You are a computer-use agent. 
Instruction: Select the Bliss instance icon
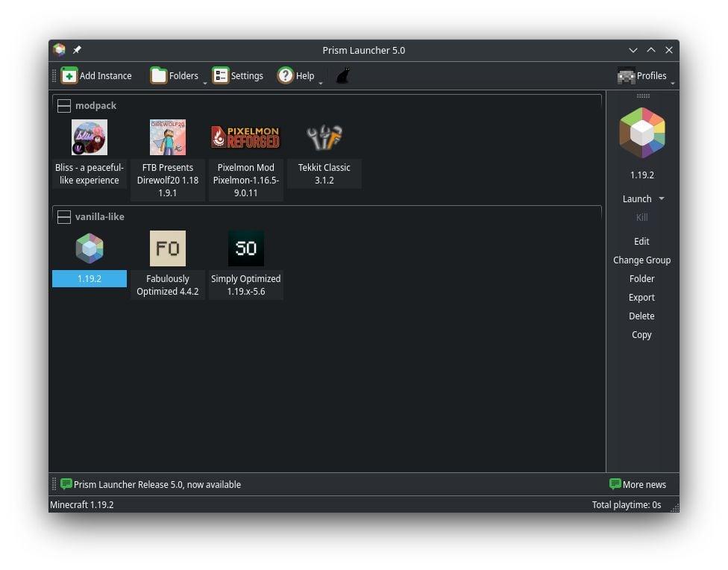click(x=90, y=137)
